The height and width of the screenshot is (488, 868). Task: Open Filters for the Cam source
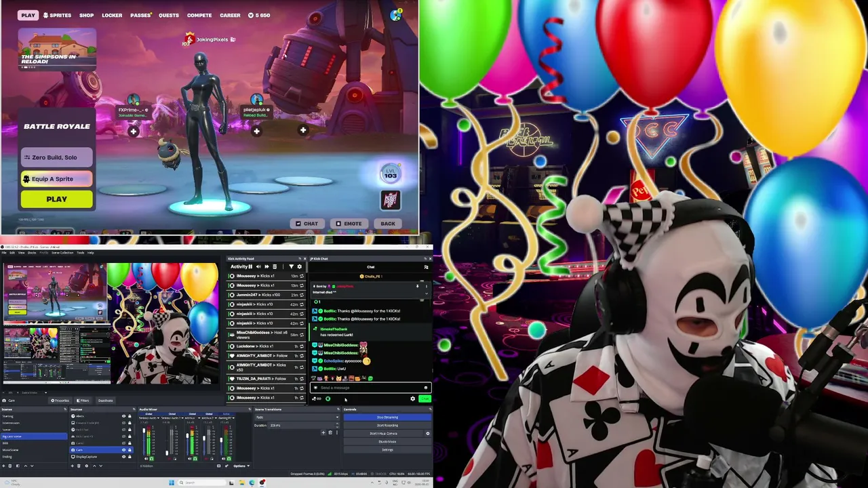[83, 401]
